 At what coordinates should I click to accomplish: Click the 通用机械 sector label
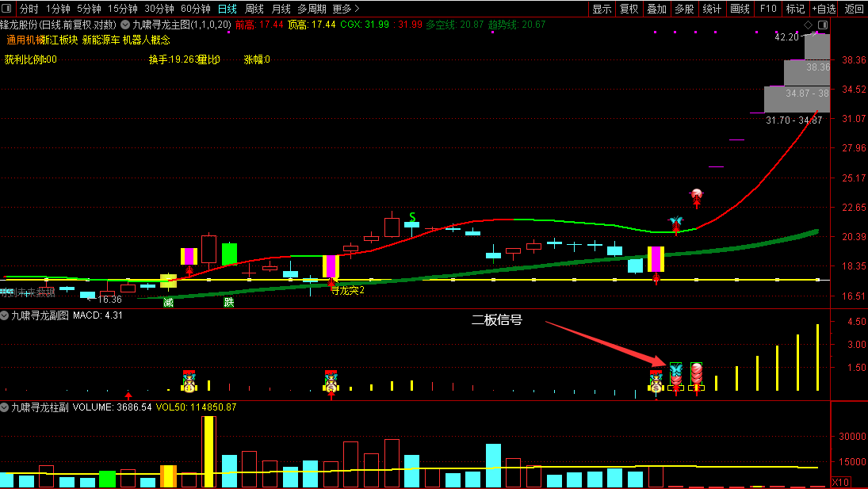(x=25, y=40)
